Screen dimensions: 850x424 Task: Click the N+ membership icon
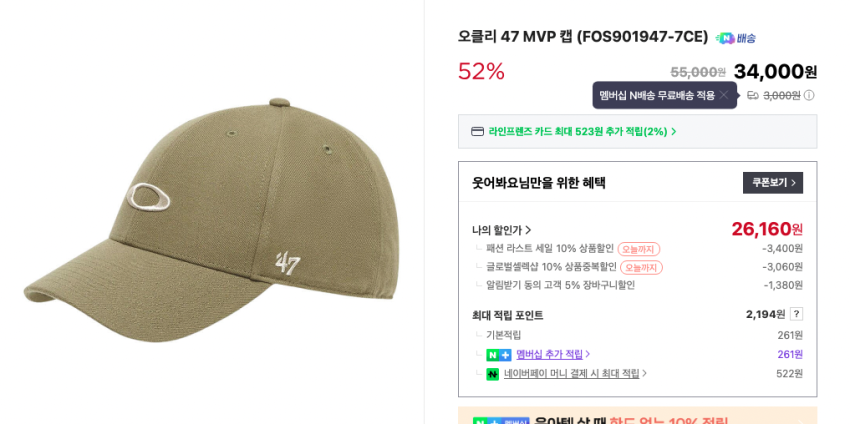pyautogui.click(x=498, y=355)
